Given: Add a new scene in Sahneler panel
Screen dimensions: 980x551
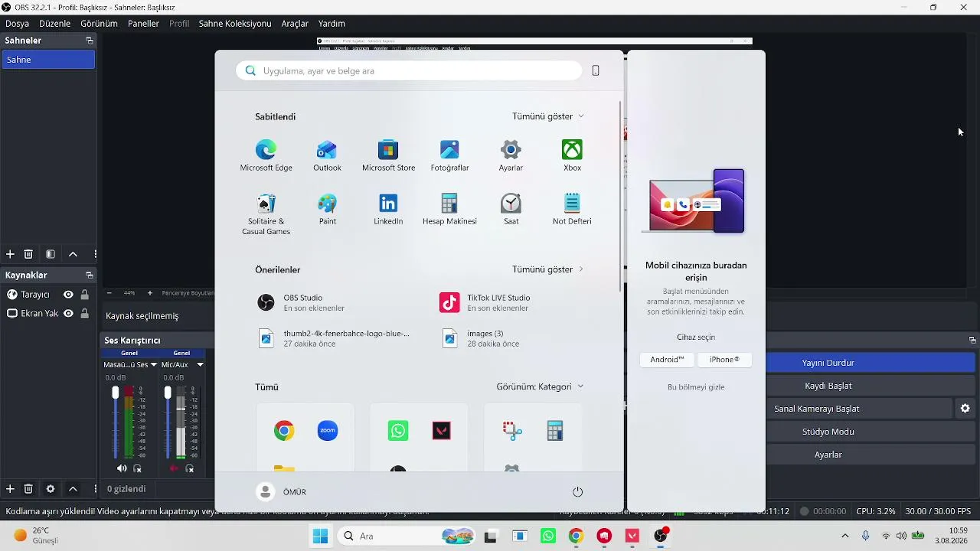Looking at the screenshot, I should click(x=10, y=254).
